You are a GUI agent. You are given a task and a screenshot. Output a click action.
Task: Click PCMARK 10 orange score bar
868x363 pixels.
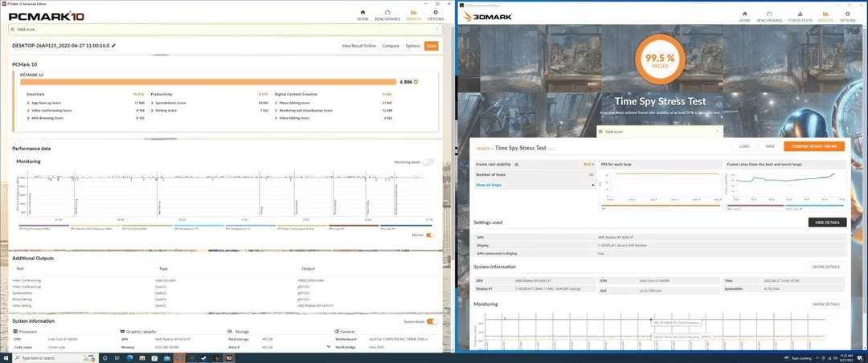208,81
